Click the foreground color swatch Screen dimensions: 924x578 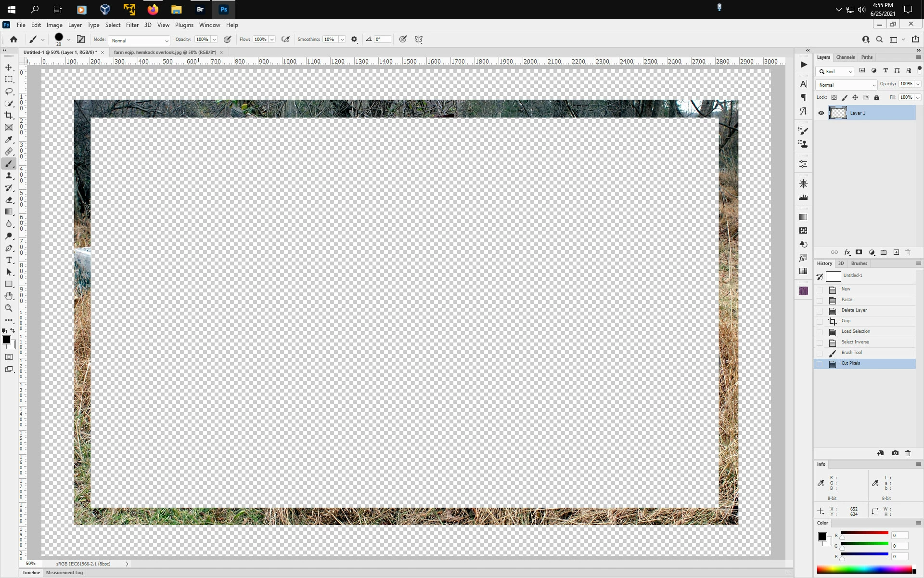point(6,340)
